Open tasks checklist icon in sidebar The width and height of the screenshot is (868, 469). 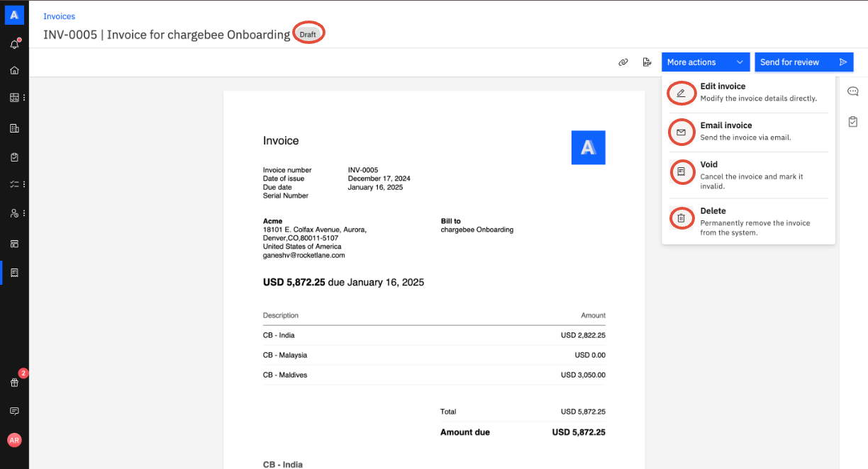pyautogui.click(x=14, y=184)
